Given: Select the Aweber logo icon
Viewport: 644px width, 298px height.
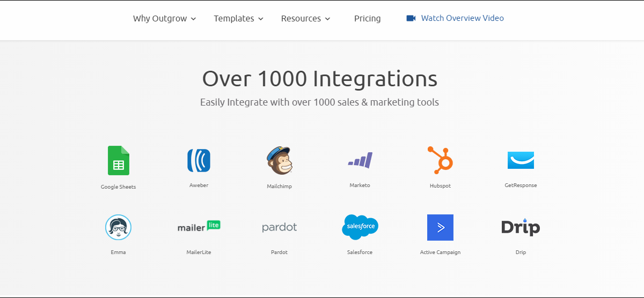Looking at the screenshot, I should [199, 160].
